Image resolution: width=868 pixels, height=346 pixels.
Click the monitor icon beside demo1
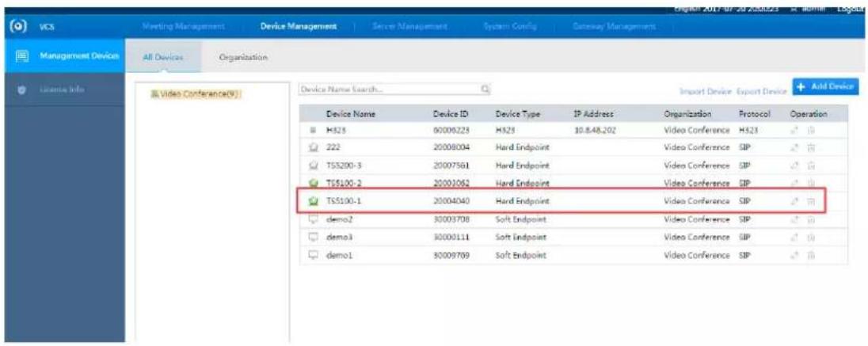(312, 254)
